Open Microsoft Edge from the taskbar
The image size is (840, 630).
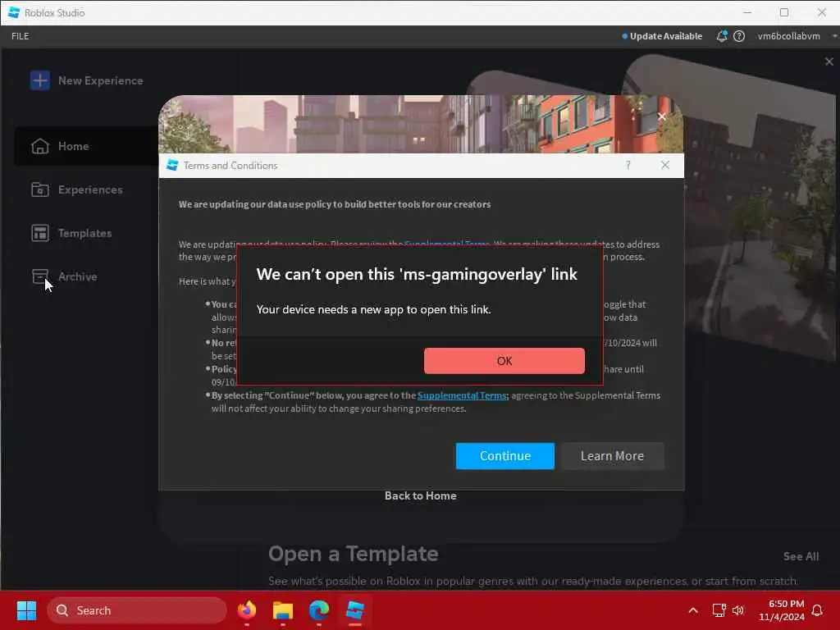pyautogui.click(x=319, y=610)
